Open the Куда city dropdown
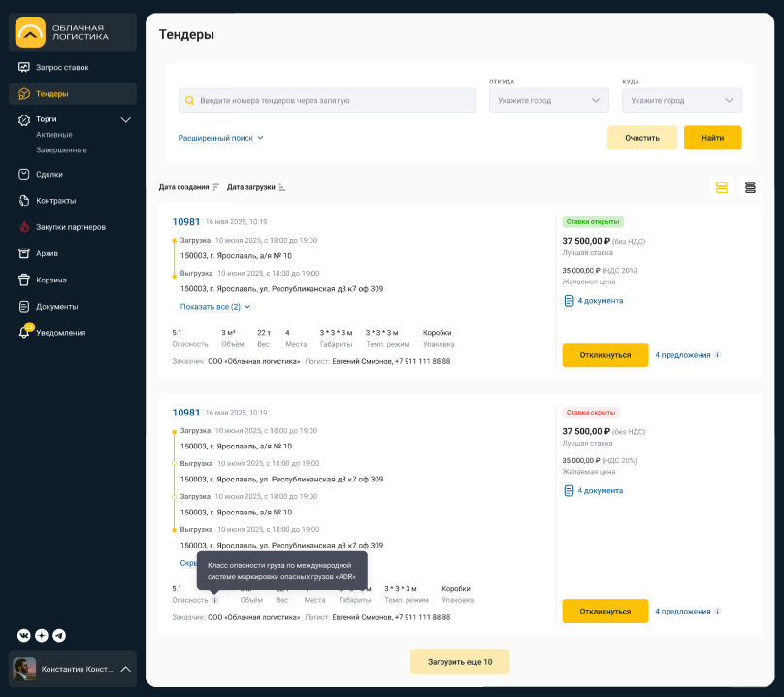The image size is (784, 697). pyautogui.click(x=681, y=100)
